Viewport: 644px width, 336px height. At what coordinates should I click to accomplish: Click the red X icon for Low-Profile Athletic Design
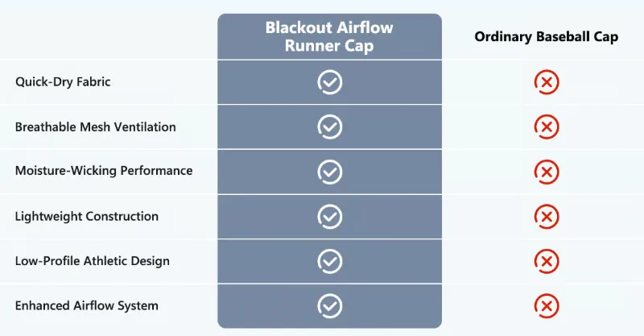547,261
